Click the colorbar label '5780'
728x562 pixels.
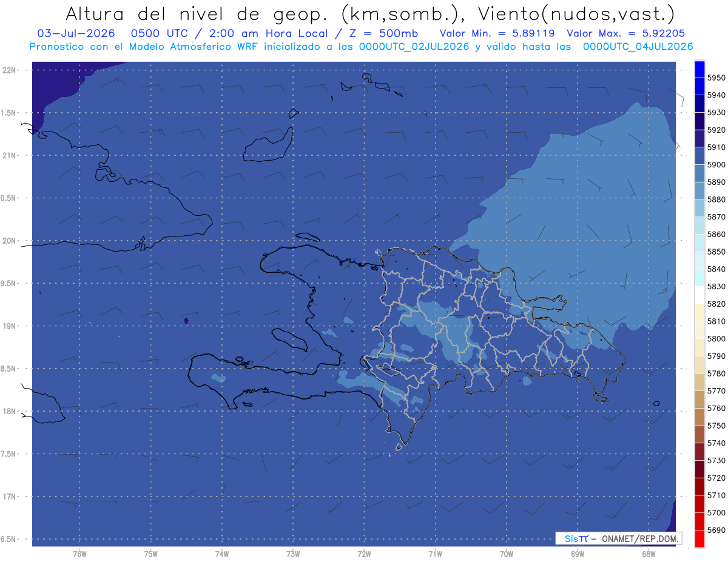click(x=716, y=373)
